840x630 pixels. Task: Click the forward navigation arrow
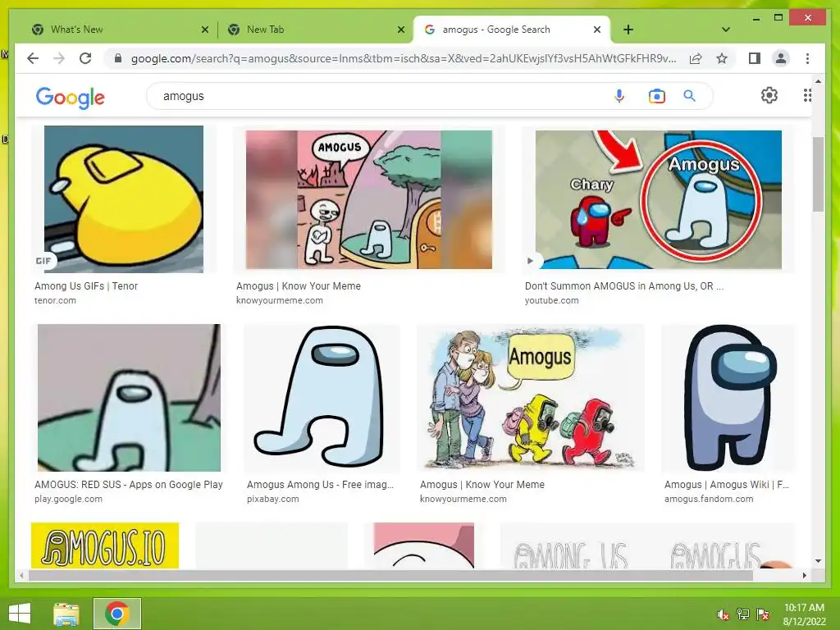59,58
